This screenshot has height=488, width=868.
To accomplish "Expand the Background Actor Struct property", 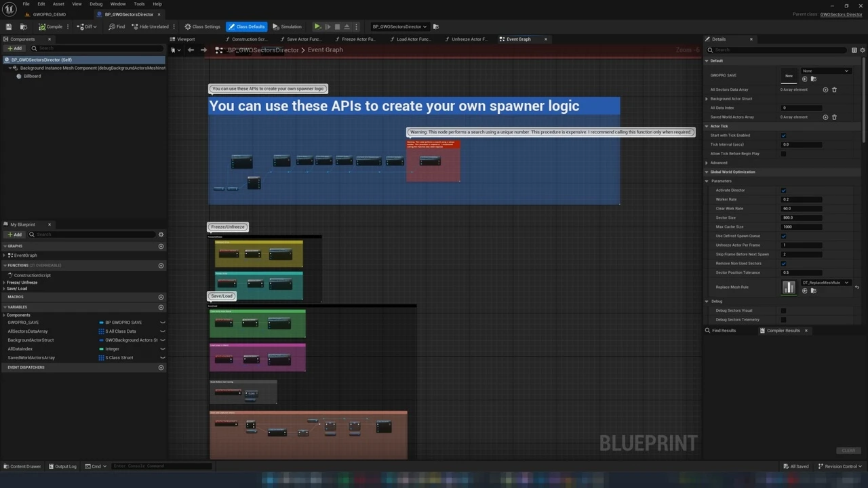I will (x=707, y=99).
